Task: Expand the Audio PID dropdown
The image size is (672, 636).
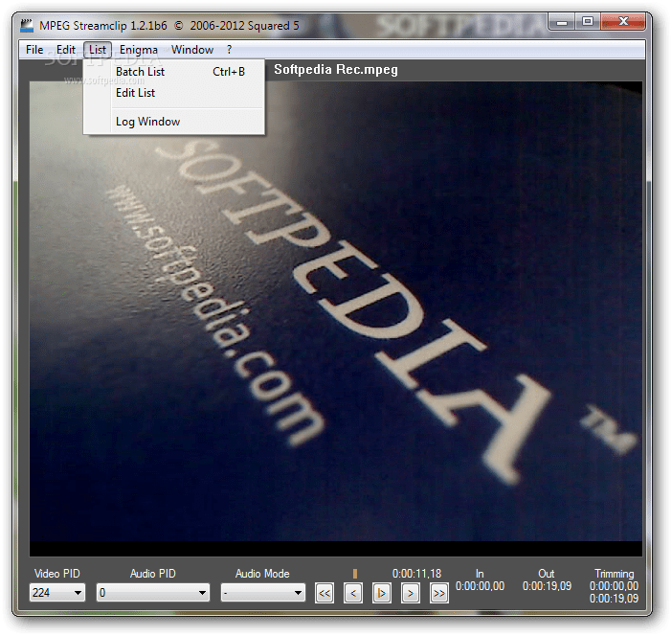Action: (x=153, y=593)
